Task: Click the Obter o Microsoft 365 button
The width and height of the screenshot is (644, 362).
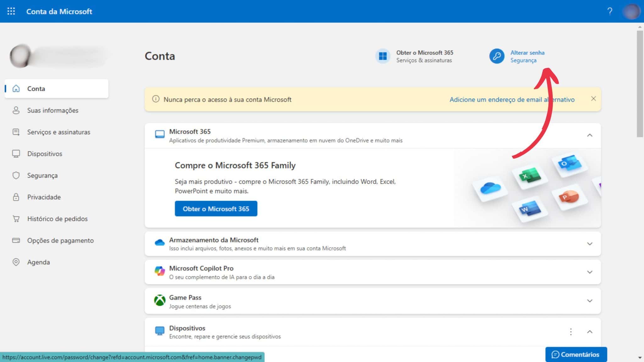Action: tap(216, 209)
